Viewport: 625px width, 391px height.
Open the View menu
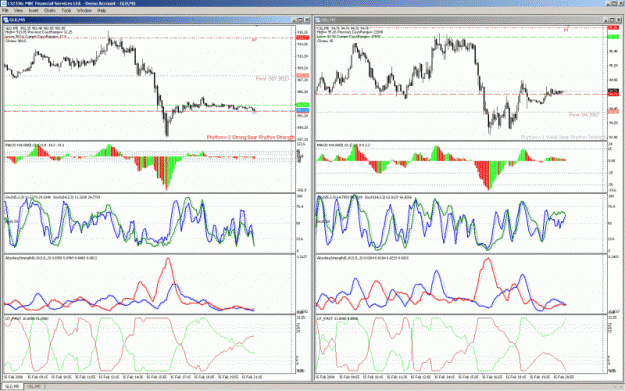click(x=18, y=10)
